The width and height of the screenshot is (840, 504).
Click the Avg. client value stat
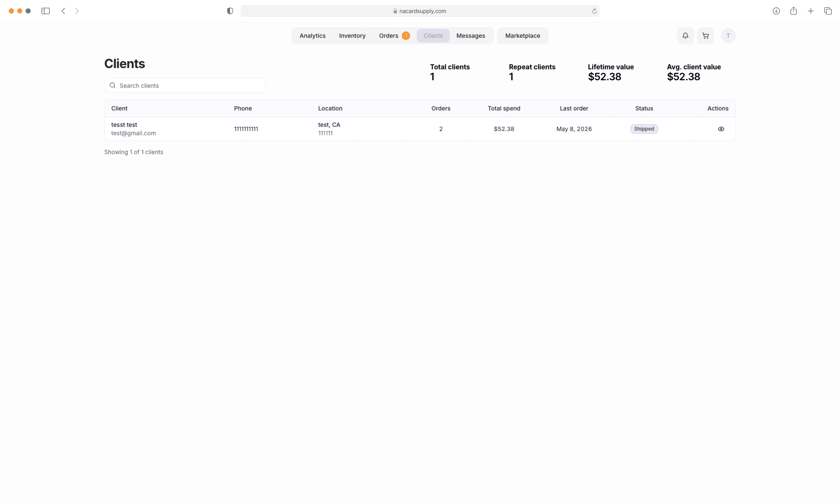coord(694,72)
